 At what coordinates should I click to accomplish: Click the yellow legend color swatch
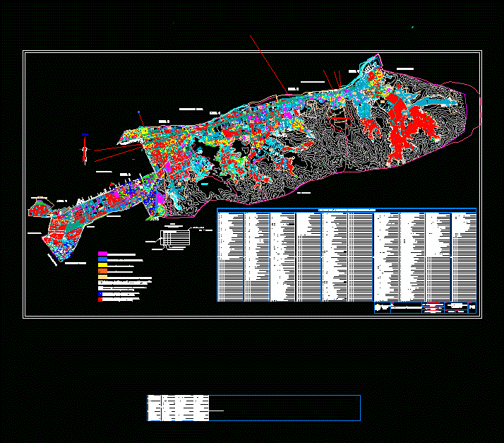click(102, 265)
